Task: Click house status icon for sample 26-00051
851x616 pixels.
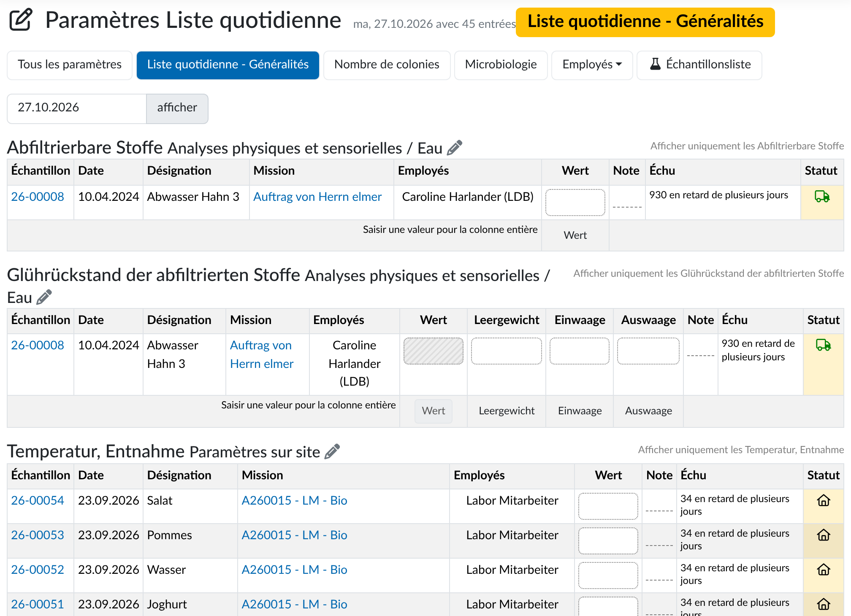Action: tap(824, 604)
